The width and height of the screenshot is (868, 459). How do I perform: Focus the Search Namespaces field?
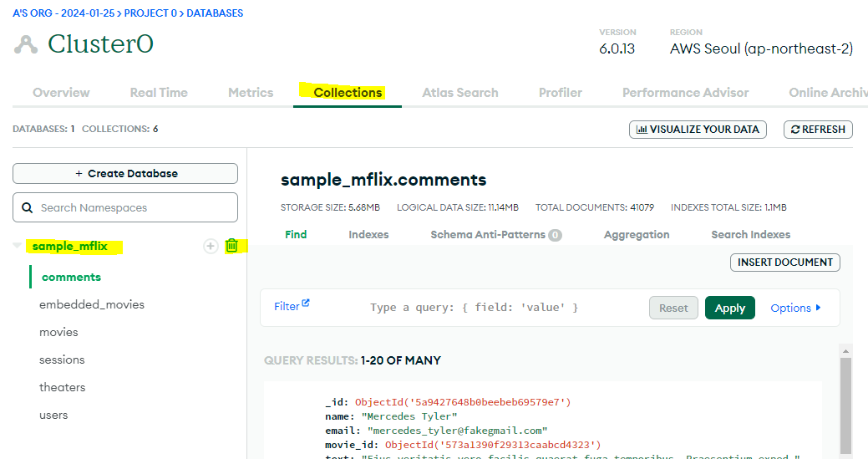point(125,207)
